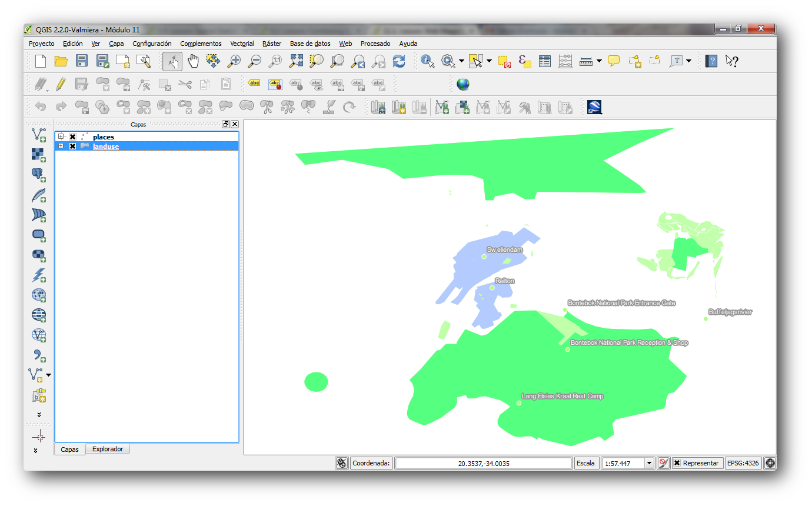Zoom to full extent
This screenshot has width=812, height=506.
pyautogui.click(x=296, y=61)
